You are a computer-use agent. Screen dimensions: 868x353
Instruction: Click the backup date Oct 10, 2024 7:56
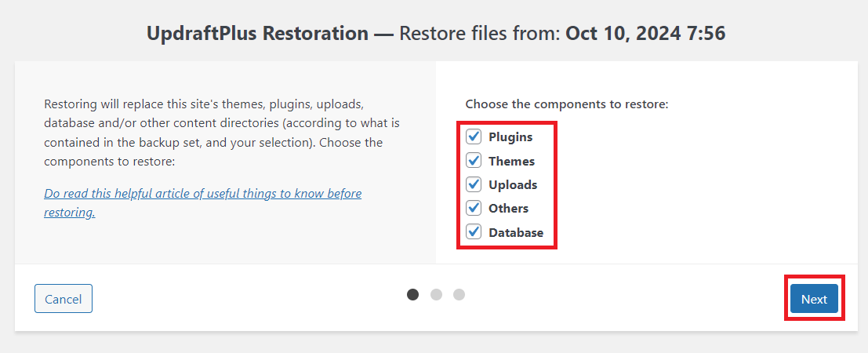(x=645, y=34)
